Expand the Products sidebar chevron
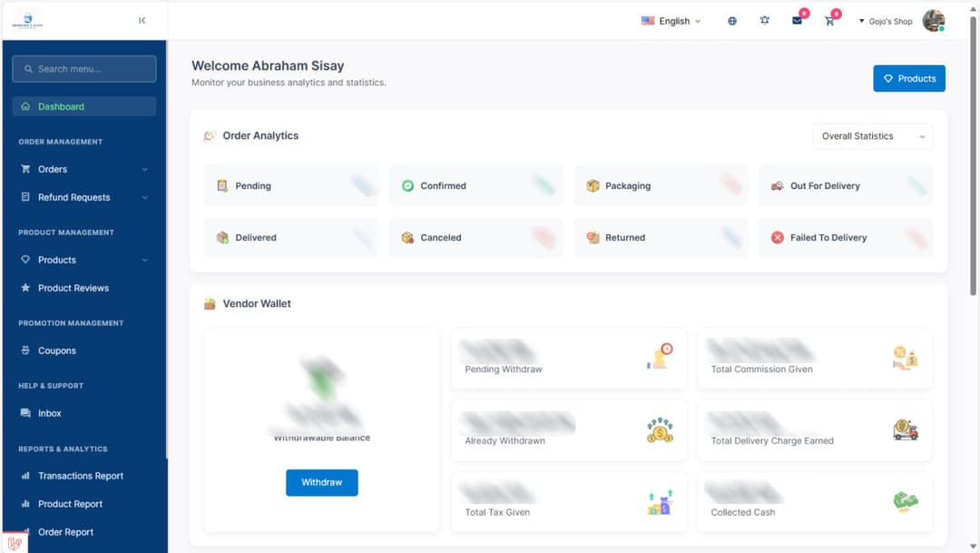The width and height of the screenshot is (980, 553). pyautogui.click(x=144, y=261)
